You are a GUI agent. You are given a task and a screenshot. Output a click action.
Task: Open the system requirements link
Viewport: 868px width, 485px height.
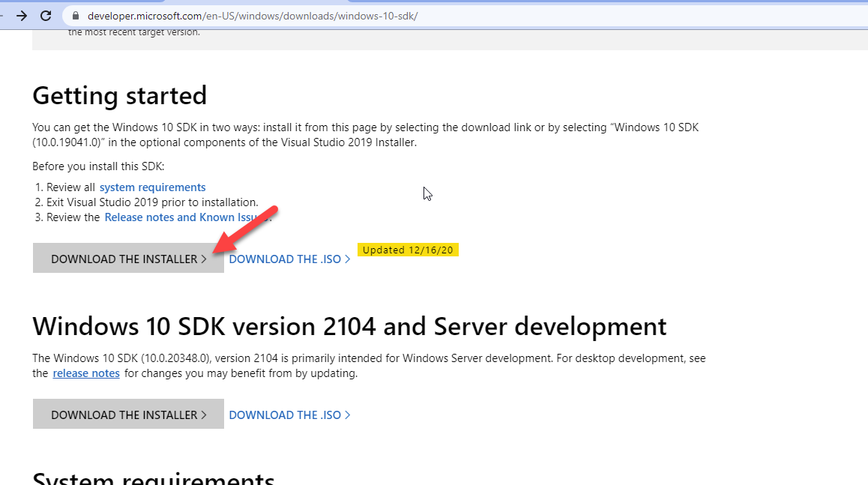point(152,187)
